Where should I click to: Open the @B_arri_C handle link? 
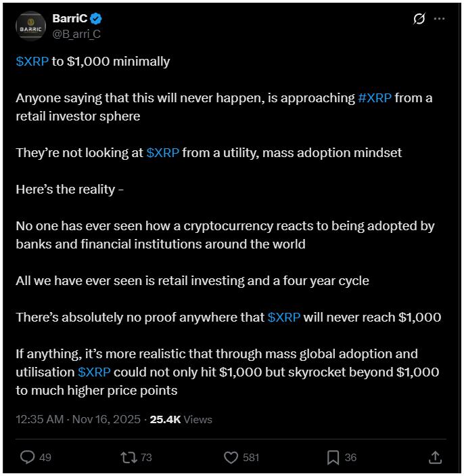click(x=76, y=33)
